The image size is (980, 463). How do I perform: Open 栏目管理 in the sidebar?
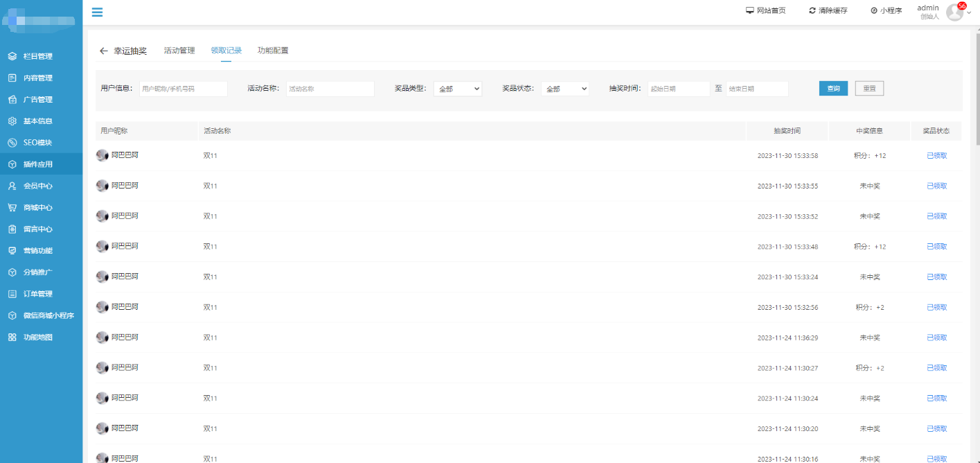tap(38, 56)
